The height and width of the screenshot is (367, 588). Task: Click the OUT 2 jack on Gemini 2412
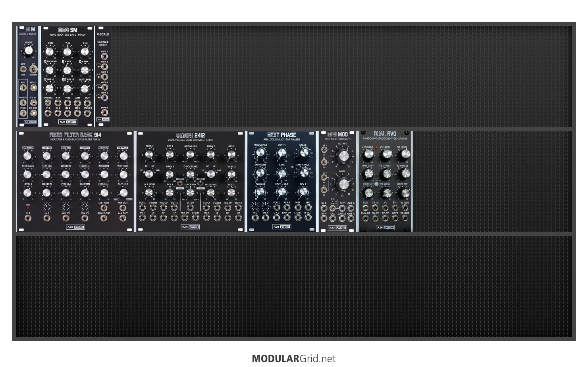(x=238, y=208)
